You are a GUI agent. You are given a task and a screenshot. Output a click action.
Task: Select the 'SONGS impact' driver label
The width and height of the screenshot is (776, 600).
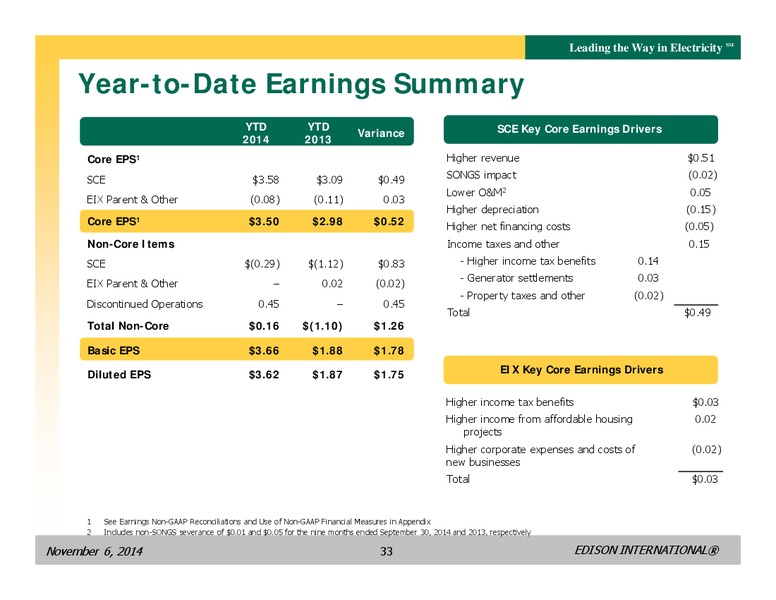click(481, 175)
